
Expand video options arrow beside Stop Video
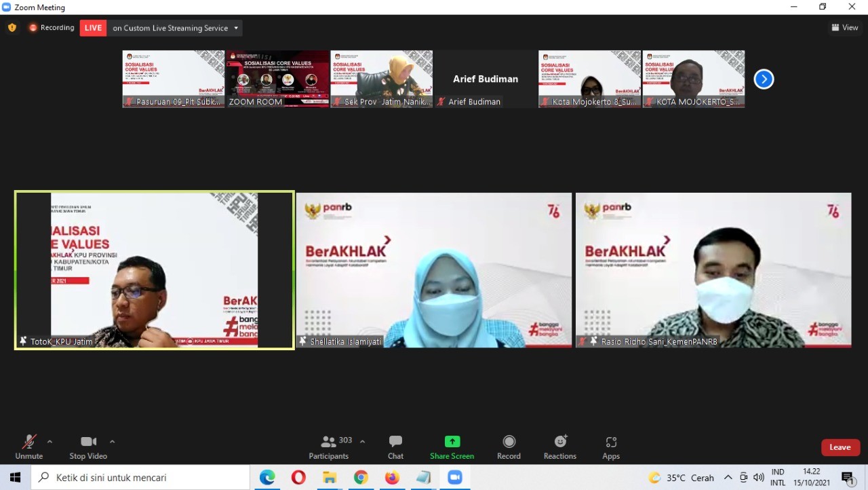pos(112,442)
